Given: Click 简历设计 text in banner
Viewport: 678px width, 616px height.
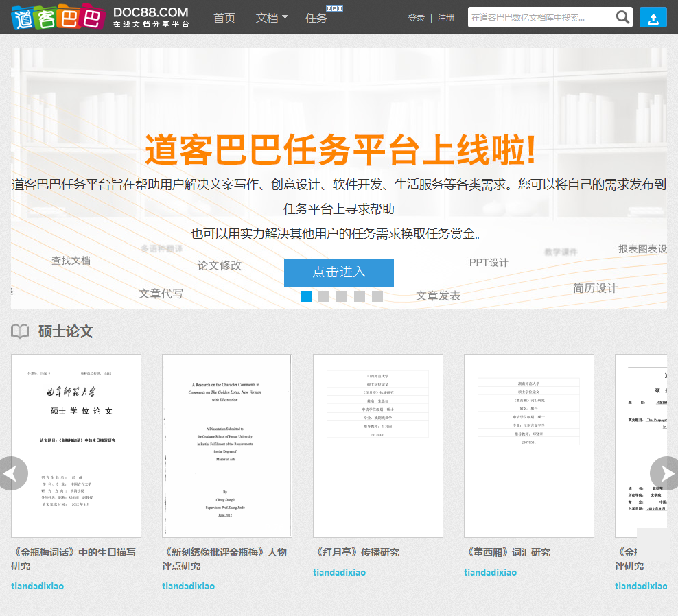Looking at the screenshot, I should (x=595, y=288).
